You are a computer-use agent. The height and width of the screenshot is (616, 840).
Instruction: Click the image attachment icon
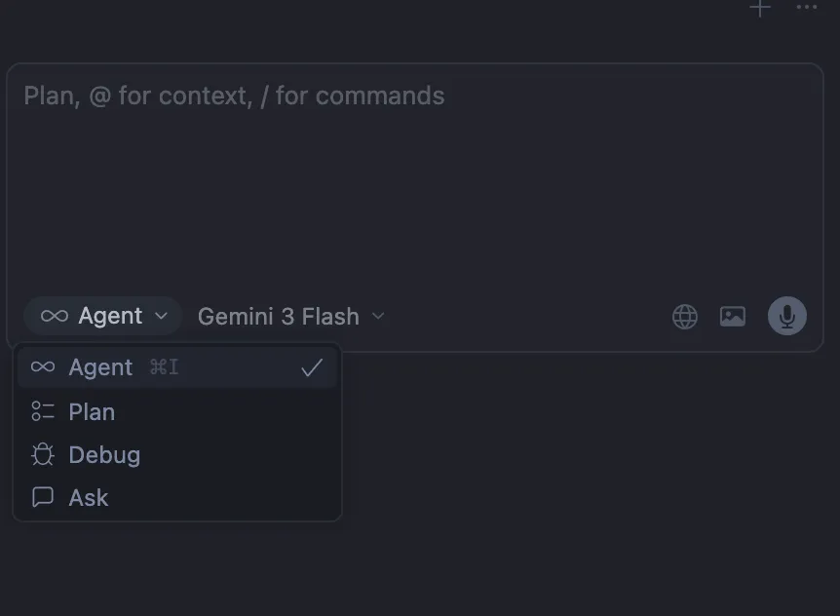[733, 317]
